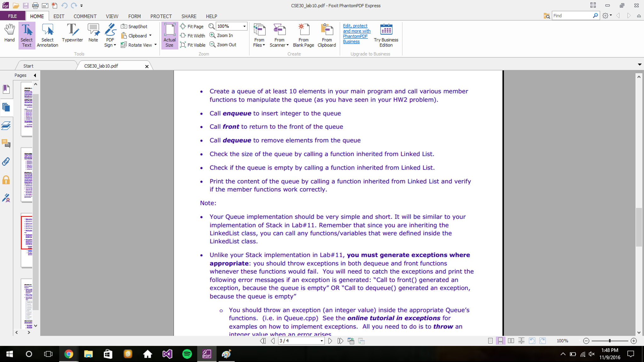644x362 pixels.
Task: Open the zoom percentage dropdown
Action: coord(244,26)
